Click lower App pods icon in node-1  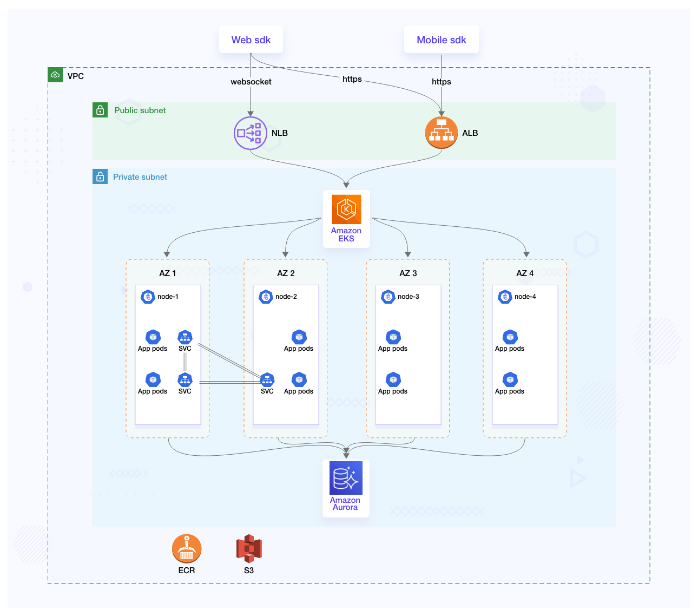pos(153,379)
